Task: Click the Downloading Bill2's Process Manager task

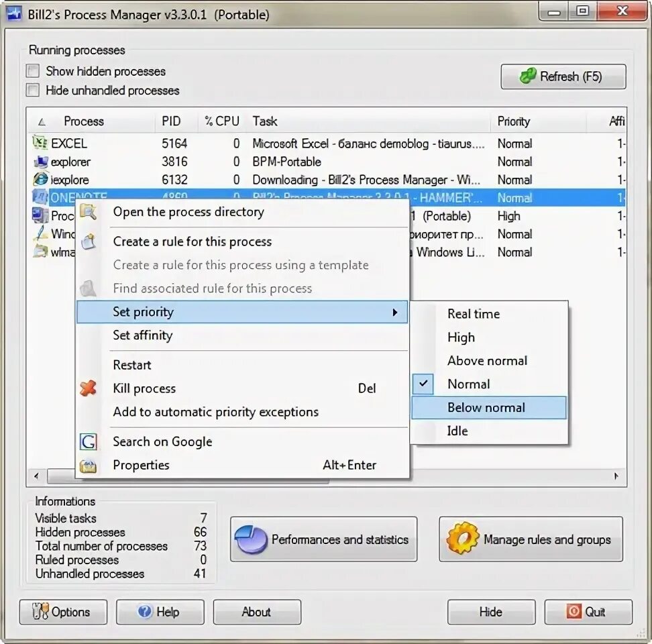Action: coord(366,180)
